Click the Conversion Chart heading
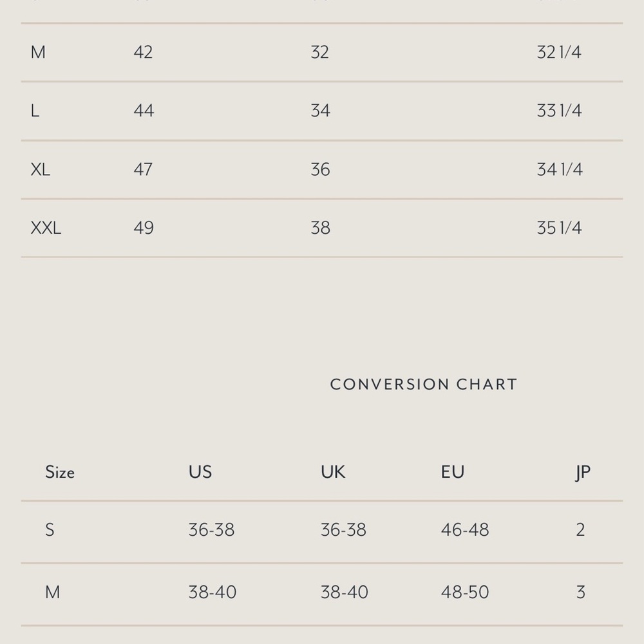 pos(424,384)
